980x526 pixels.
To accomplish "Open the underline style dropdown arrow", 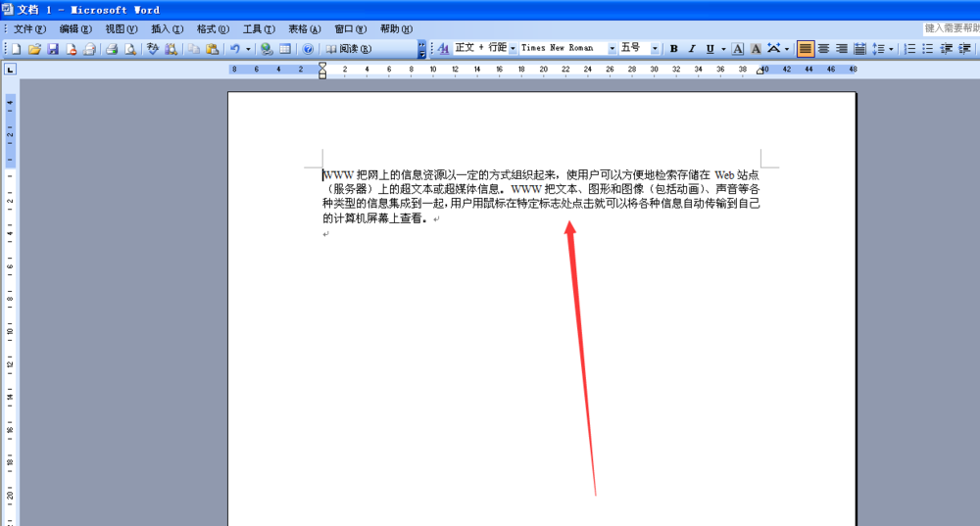I will point(723,49).
